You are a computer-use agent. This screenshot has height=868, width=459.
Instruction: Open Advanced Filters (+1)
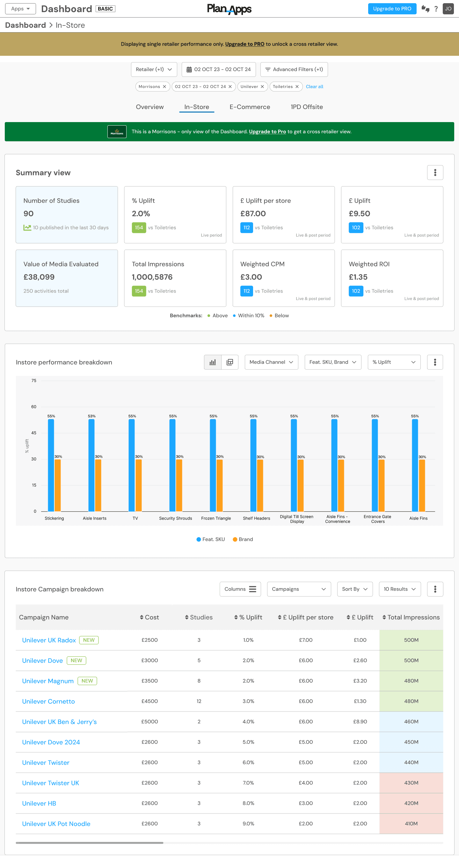click(294, 69)
